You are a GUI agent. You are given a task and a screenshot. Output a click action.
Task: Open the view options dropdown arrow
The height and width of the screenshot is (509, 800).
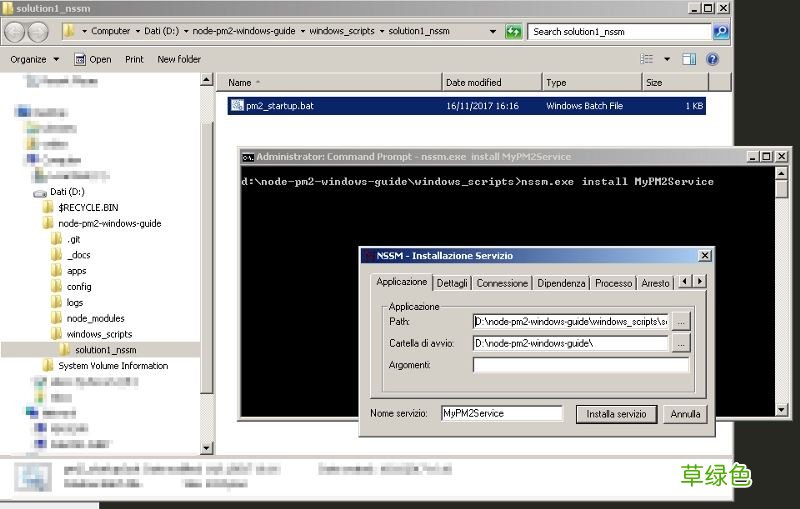[667, 59]
